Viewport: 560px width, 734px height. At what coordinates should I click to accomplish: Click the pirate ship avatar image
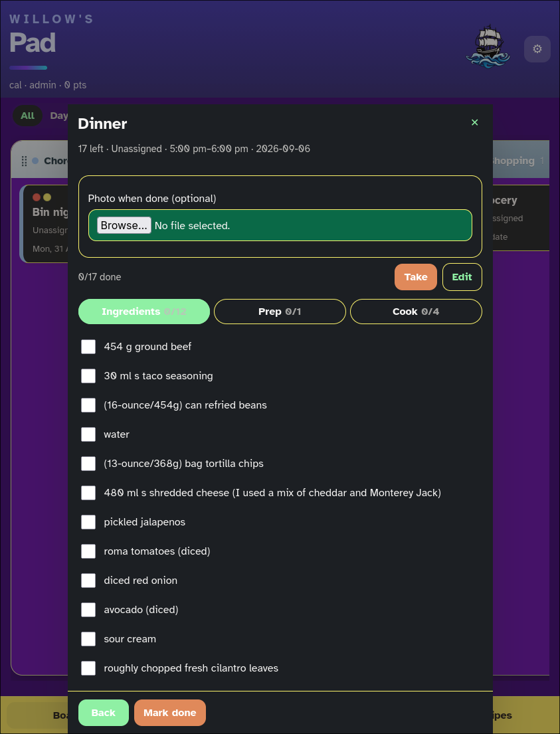(488, 46)
